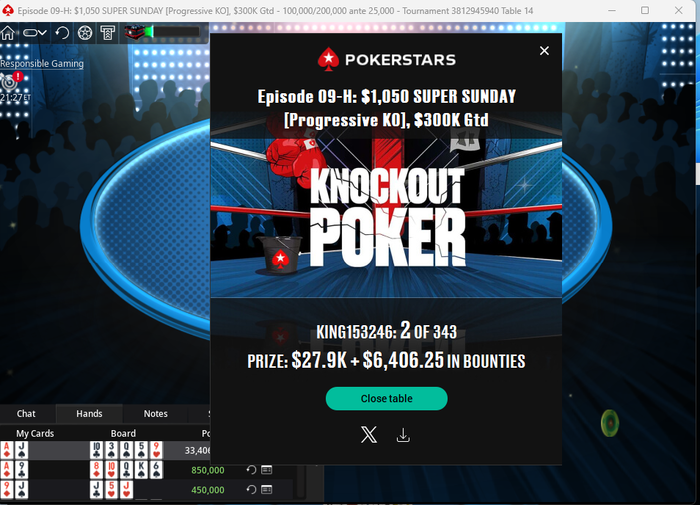
Task: Open hand details for 450,000 pot
Action: [x=267, y=489]
